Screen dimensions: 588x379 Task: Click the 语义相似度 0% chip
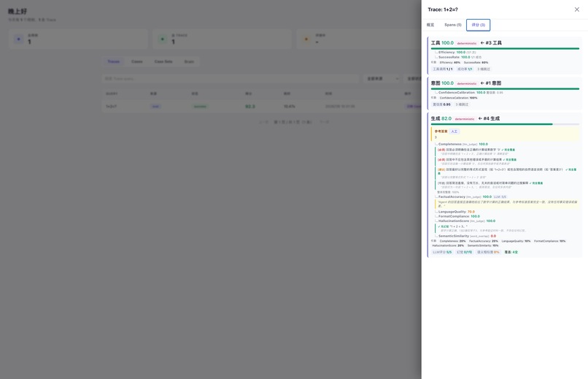point(488,252)
